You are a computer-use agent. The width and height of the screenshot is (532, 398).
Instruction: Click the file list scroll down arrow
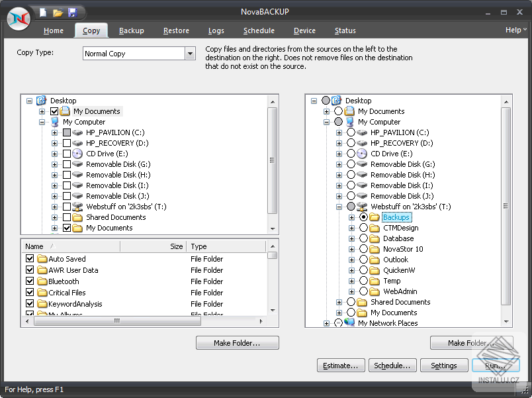point(273,311)
